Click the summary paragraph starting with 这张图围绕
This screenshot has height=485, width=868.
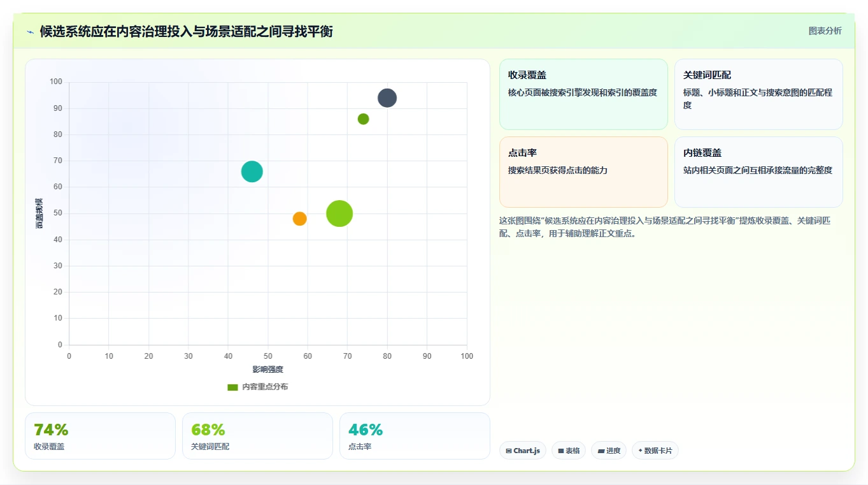point(665,227)
